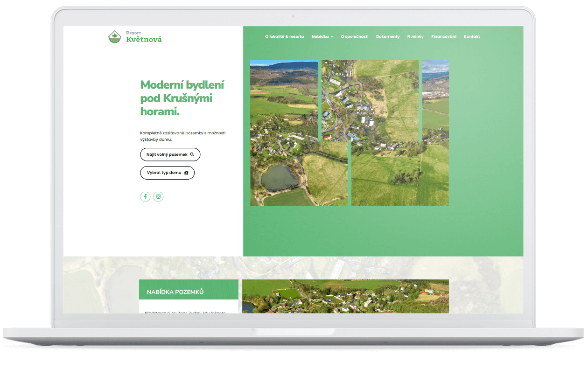Image resolution: width=588 pixels, height=369 pixels.
Task: Click house icon in Vybrat typ domu
Action: click(x=186, y=173)
